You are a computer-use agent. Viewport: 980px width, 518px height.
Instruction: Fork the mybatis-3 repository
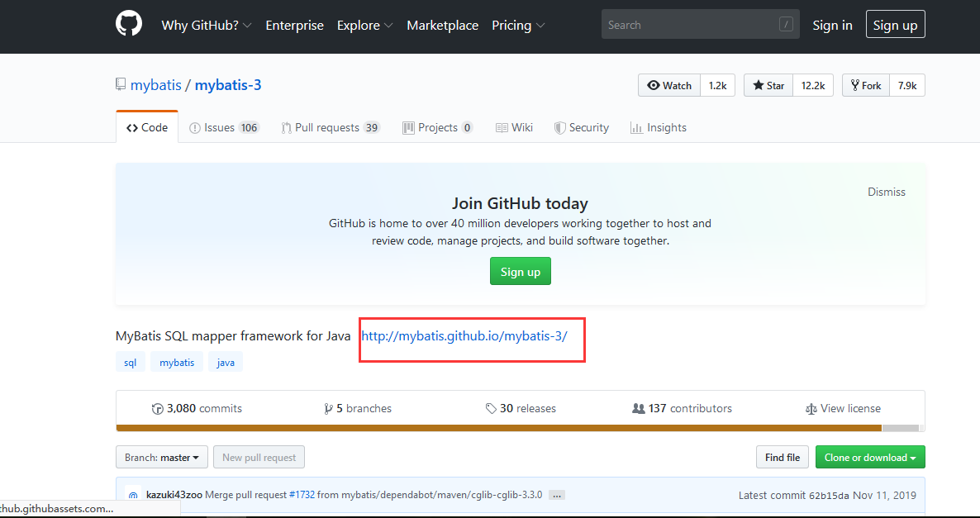[866, 86]
